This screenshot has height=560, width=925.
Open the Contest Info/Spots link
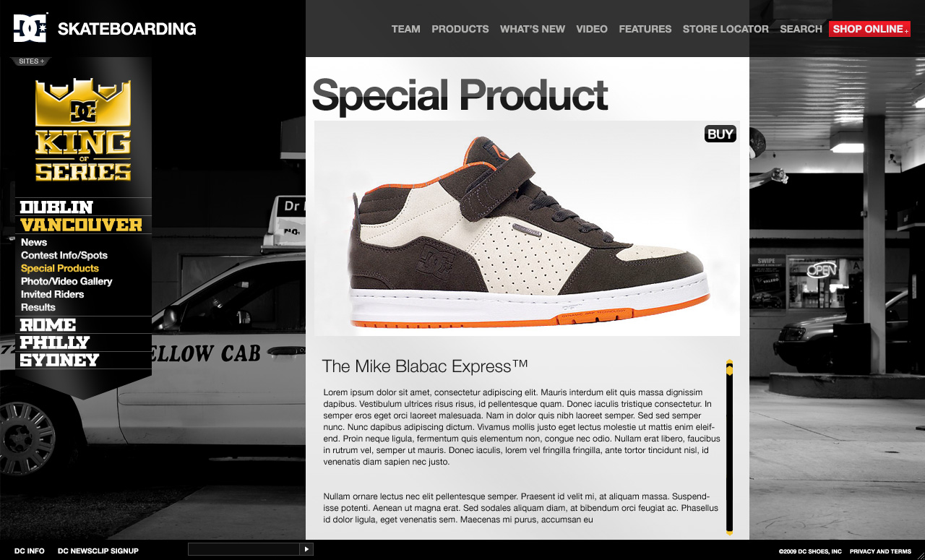(x=64, y=255)
